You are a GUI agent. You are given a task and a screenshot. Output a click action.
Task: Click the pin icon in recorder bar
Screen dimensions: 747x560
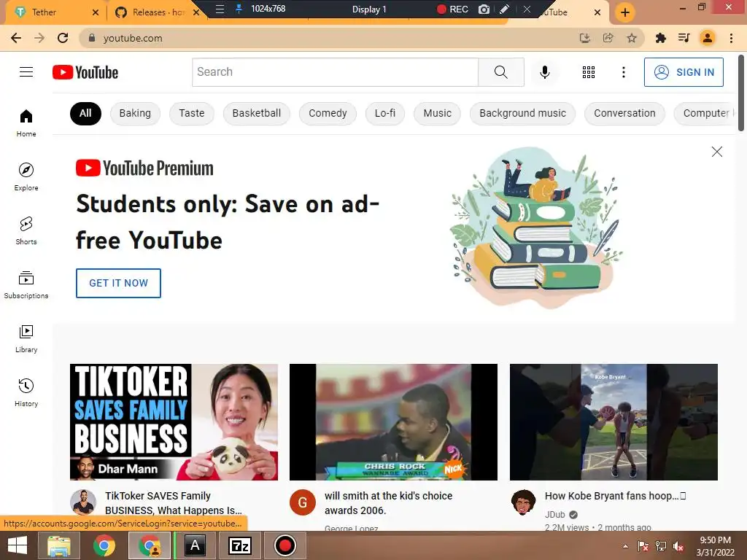[x=239, y=9]
